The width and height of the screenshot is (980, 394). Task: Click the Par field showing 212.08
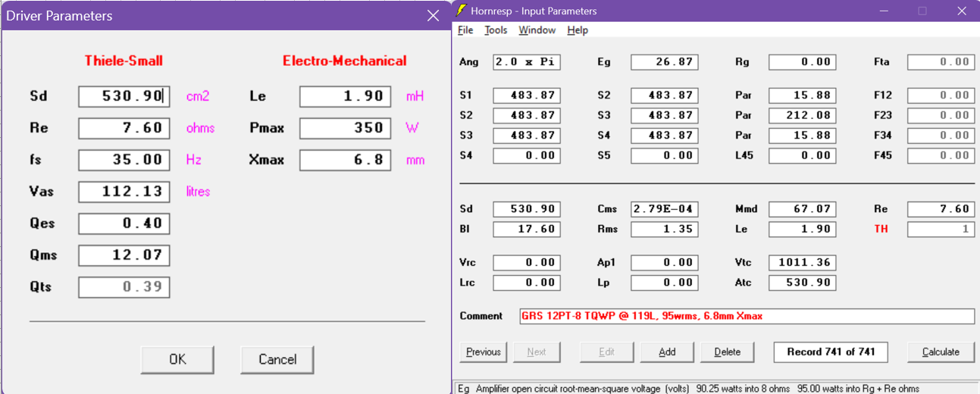[x=803, y=115]
